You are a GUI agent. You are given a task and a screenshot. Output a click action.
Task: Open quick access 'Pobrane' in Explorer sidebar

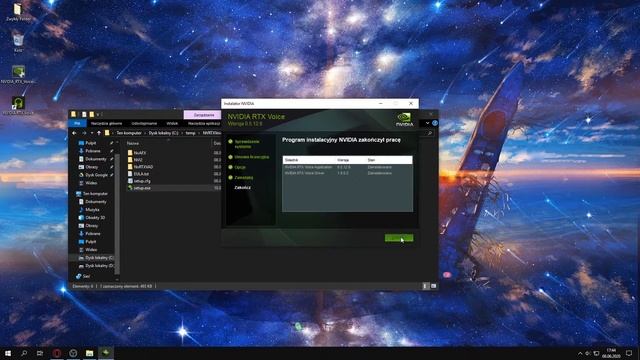93,151
